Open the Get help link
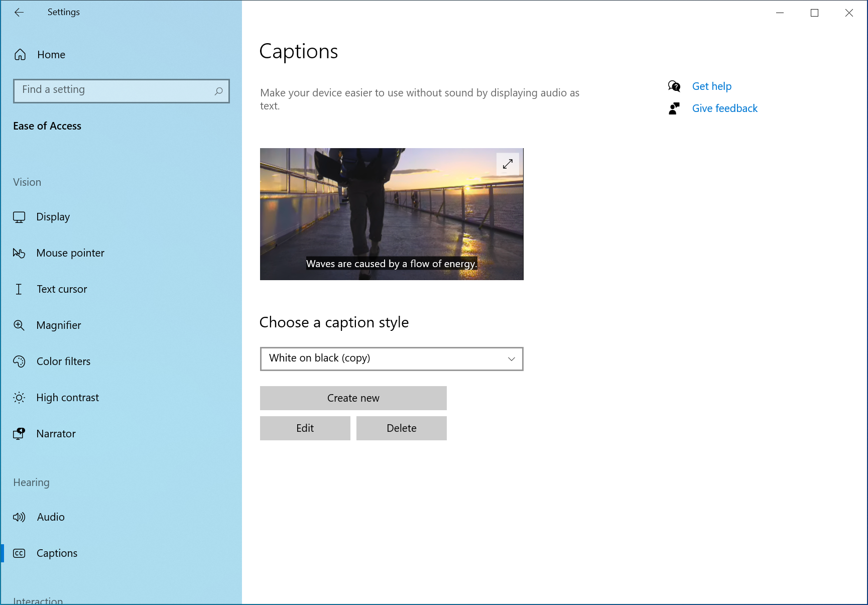The image size is (868, 605). (711, 86)
